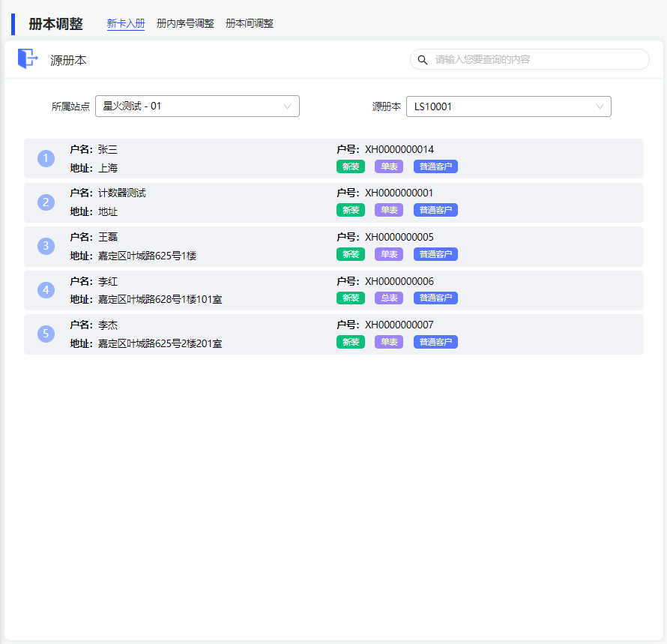
Task: Switch to the 新卡入册 tab
Action: coord(125,23)
